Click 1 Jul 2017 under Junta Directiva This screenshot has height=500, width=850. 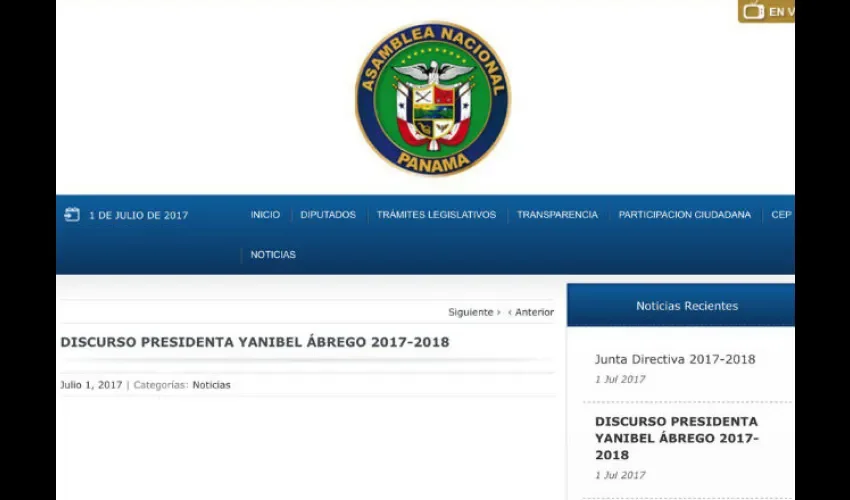(x=620, y=380)
